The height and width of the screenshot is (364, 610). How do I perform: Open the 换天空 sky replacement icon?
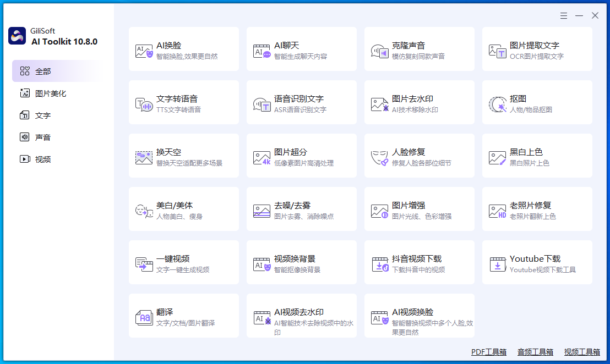(x=144, y=158)
